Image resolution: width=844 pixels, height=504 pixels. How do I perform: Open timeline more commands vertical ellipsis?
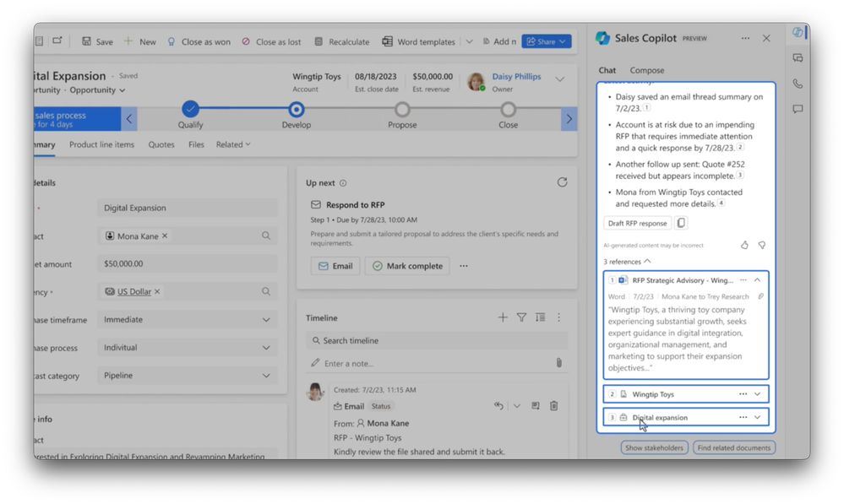pyautogui.click(x=558, y=317)
